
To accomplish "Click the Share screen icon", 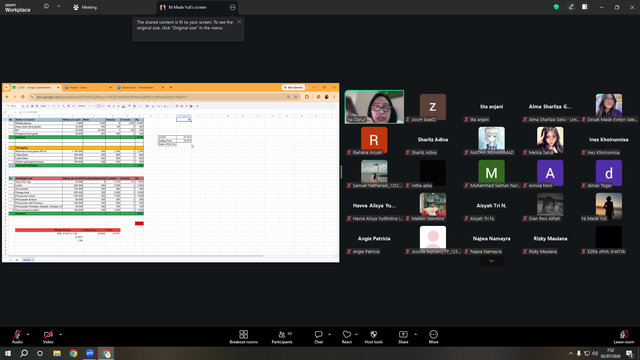I will coord(403,337).
